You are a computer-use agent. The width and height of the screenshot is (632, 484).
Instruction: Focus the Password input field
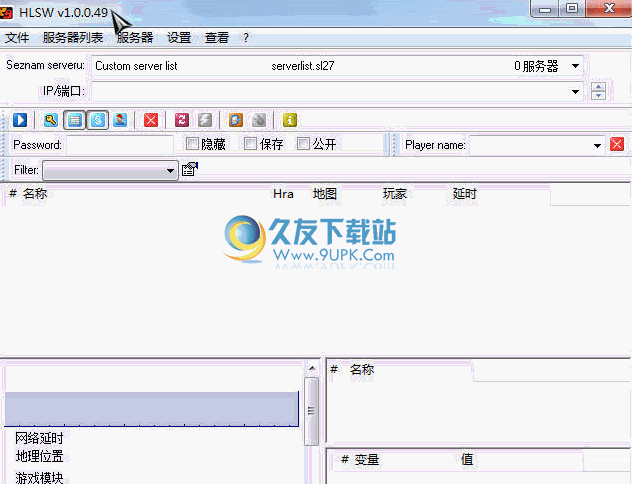tap(120, 145)
